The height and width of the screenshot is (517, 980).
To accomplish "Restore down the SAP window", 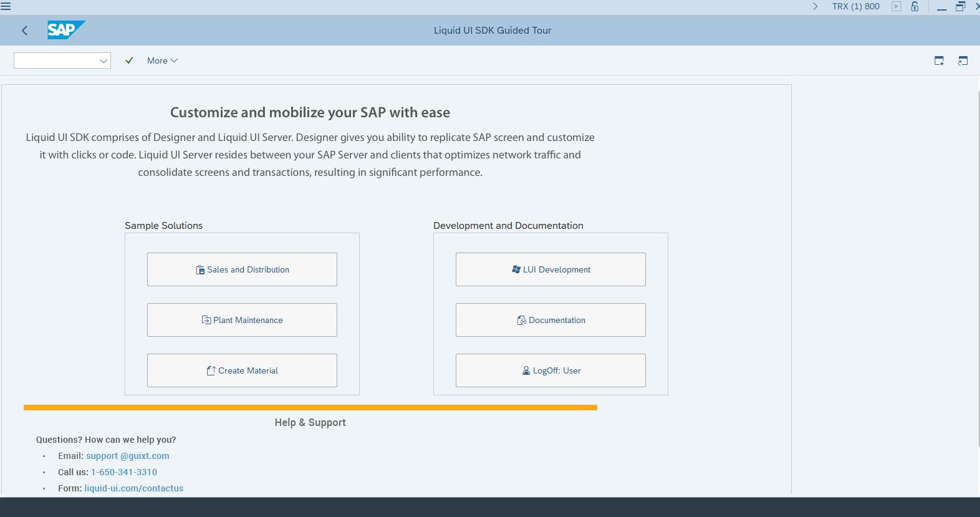I will 961,6.
